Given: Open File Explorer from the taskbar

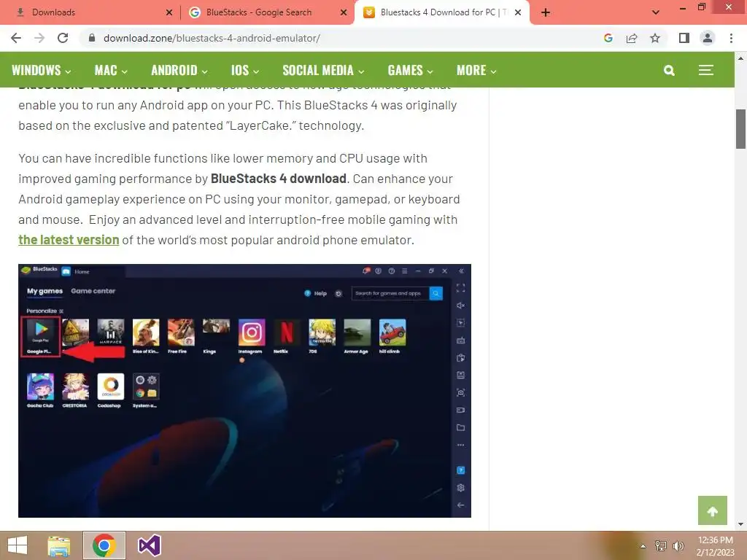Looking at the screenshot, I should [x=59, y=545].
